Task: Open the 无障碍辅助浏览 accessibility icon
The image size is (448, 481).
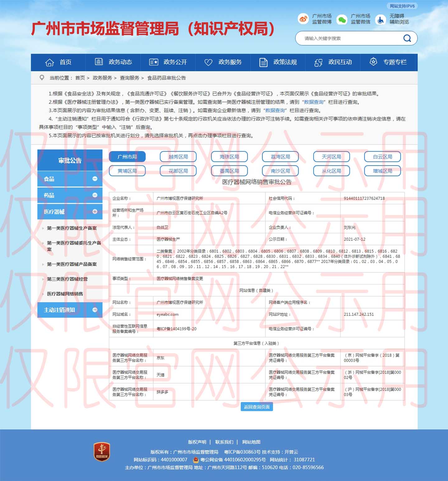Action: (x=380, y=19)
